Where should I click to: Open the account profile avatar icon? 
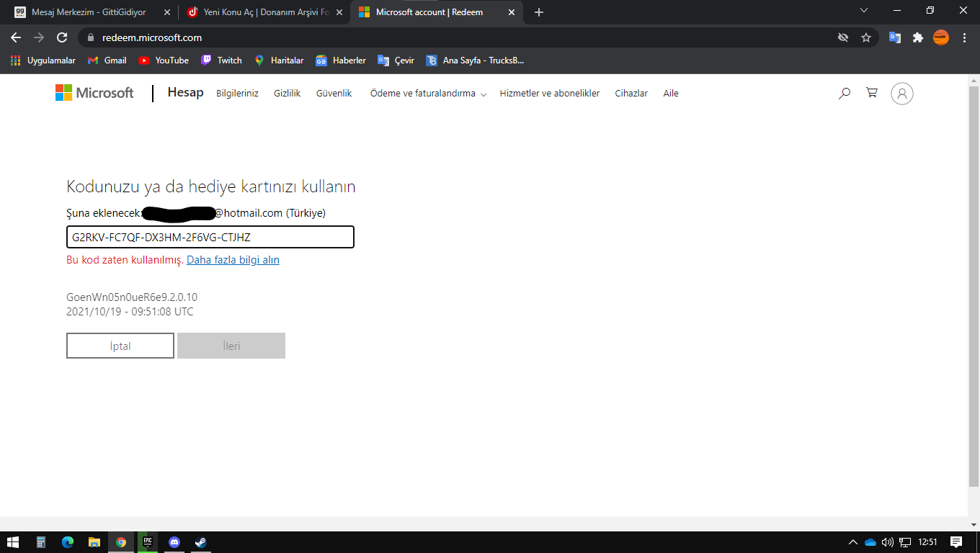click(x=902, y=94)
